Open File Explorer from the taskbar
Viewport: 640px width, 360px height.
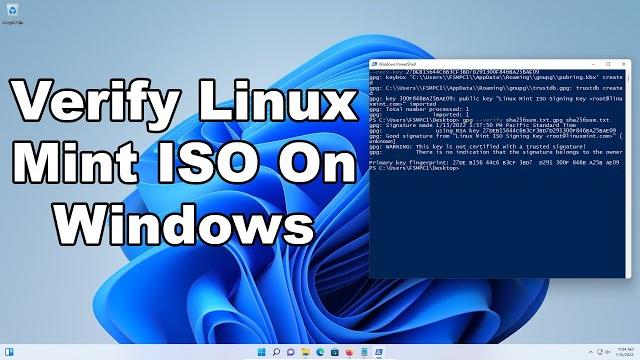coord(305,352)
